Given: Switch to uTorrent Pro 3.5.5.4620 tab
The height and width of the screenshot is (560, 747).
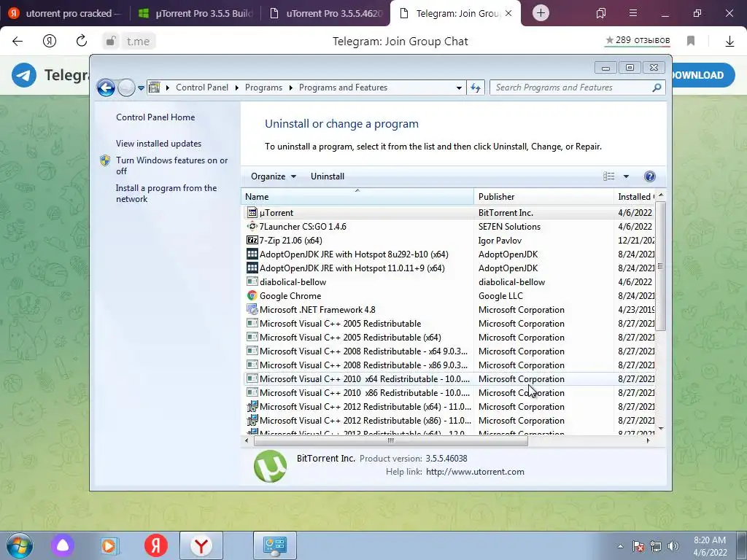Looking at the screenshot, I should coord(326,13).
